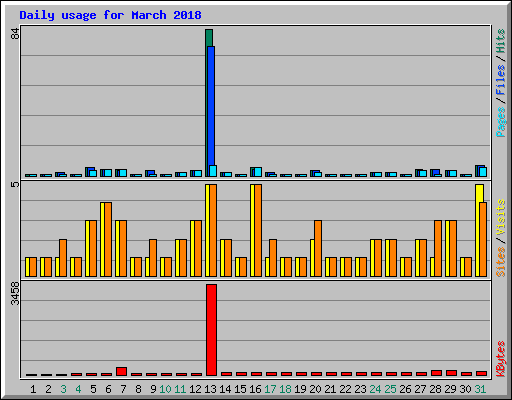Click the day "26" x-axis label
This screenshot has width=512, height=400.
[x=405, y=389]
